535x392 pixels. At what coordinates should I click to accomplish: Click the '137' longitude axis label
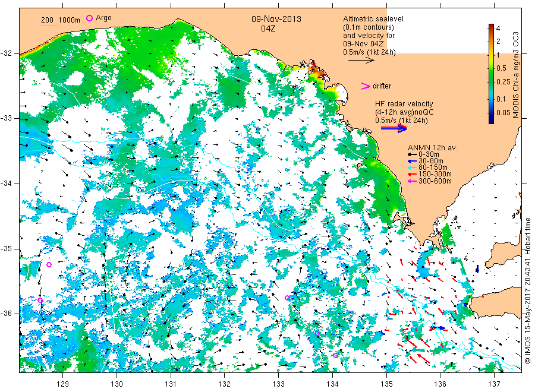point(494,384)
